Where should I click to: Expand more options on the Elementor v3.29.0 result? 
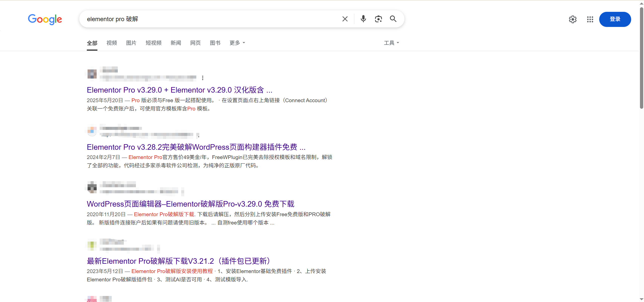[203, 78]
